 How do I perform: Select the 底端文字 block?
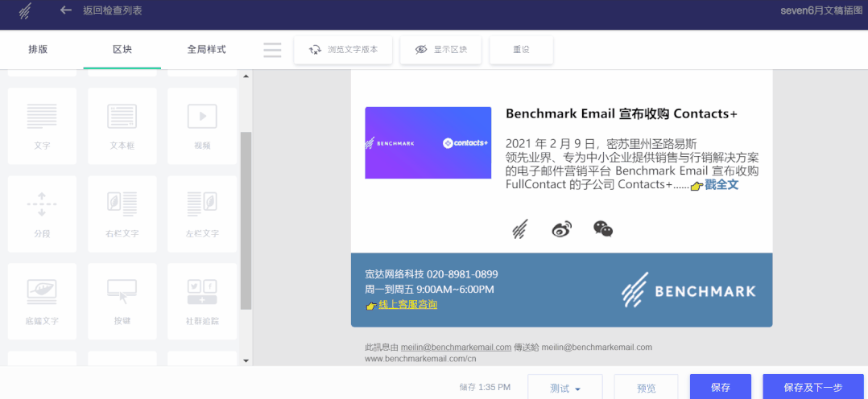tap(42, 301)
